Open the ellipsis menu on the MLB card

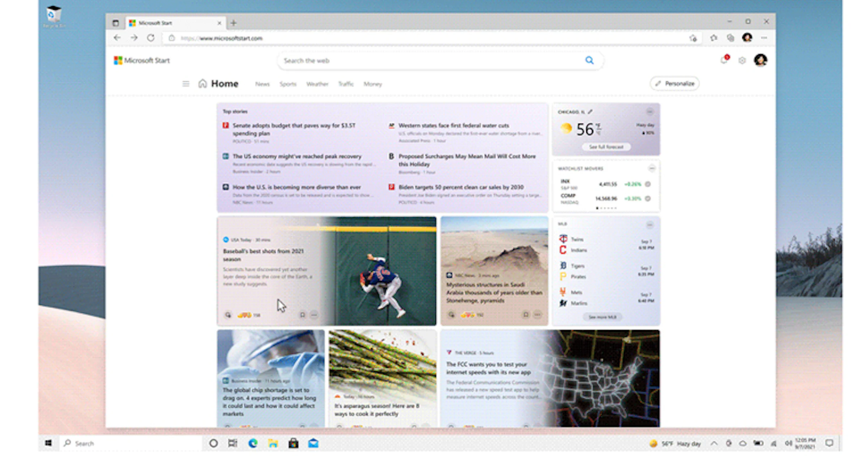tap(650, 225)
